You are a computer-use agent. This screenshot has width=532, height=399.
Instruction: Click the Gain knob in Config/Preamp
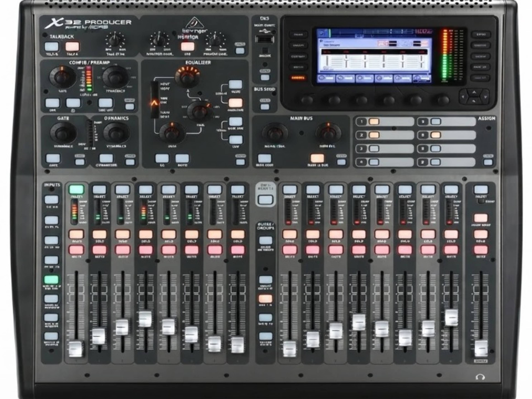point(63,77)
